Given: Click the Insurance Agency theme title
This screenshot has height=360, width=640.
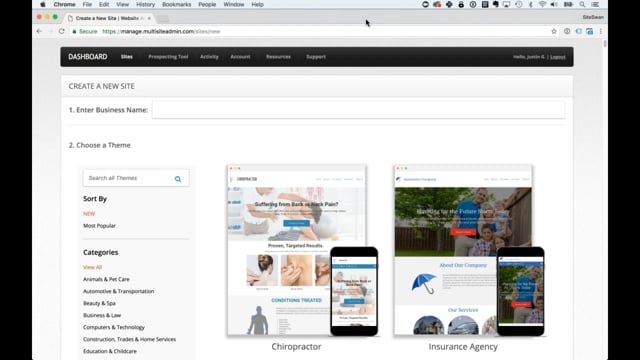Looking at the screenshot, I should pyautogui.click(x=463, y=347).
